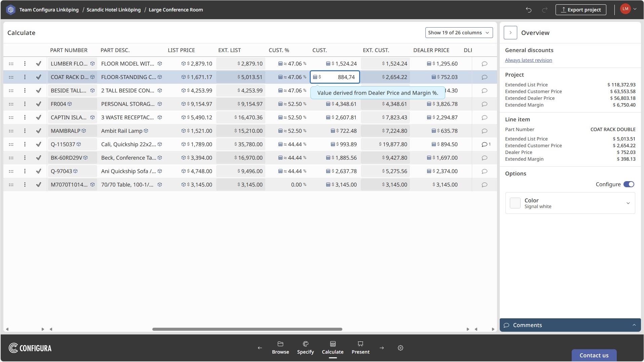Open the settings gear in bottom bar

pos(401,348)
